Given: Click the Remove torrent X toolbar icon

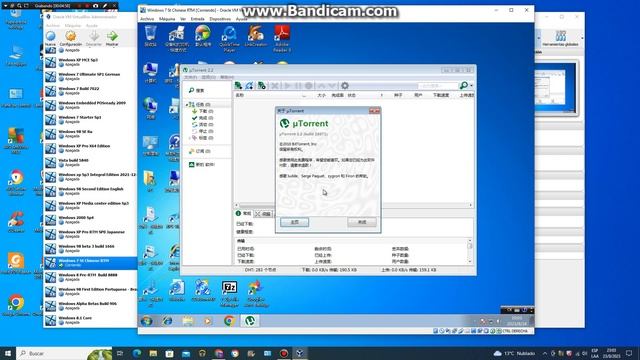Looking at the screenshot, I should pyautogui.click(x=275, y=85).
